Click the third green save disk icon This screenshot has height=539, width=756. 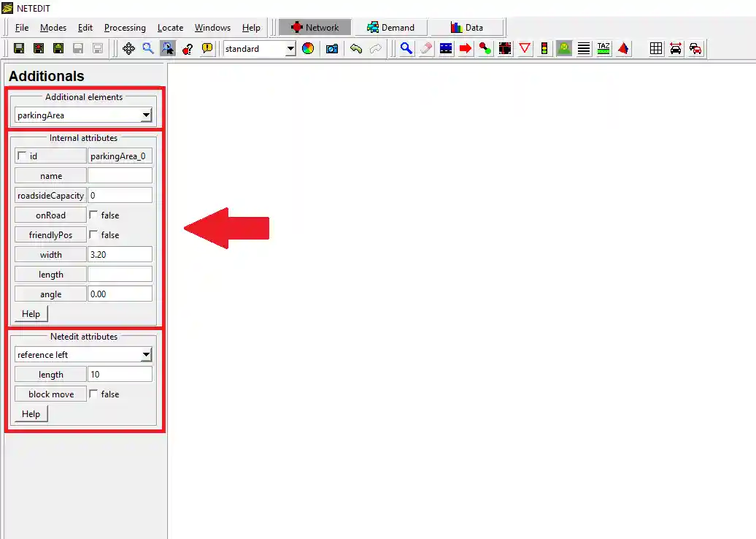(58, 49)
